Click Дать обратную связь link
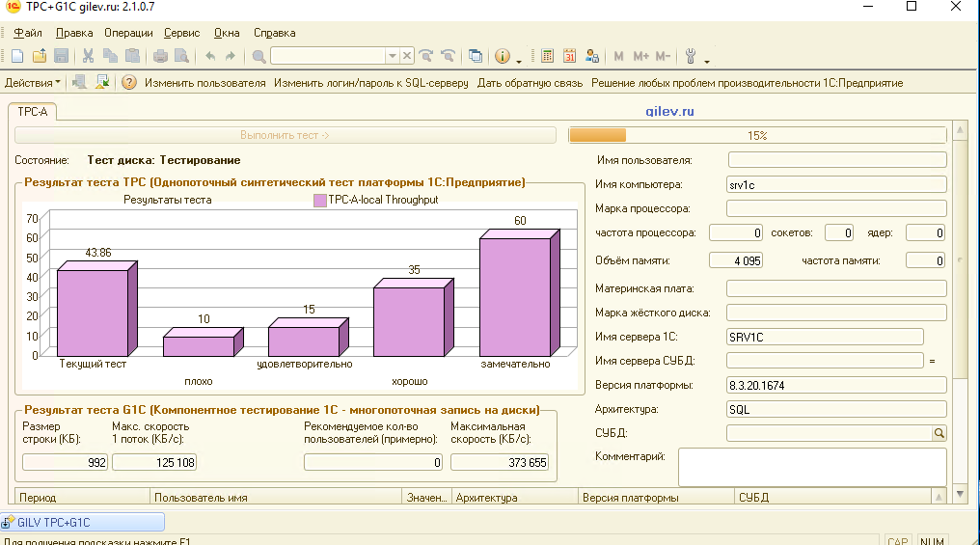This screenshot has width=980, height=545. click(x=530, y=83)
